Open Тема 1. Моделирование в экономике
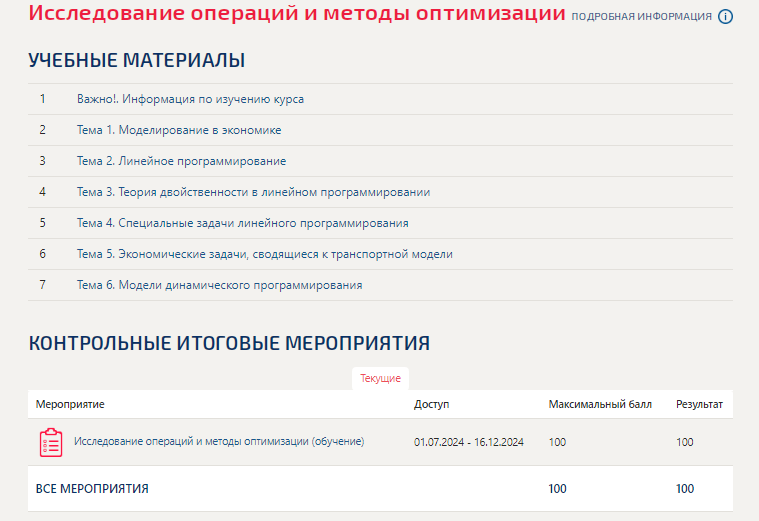759x521 pixels. [x=178, y=130]
